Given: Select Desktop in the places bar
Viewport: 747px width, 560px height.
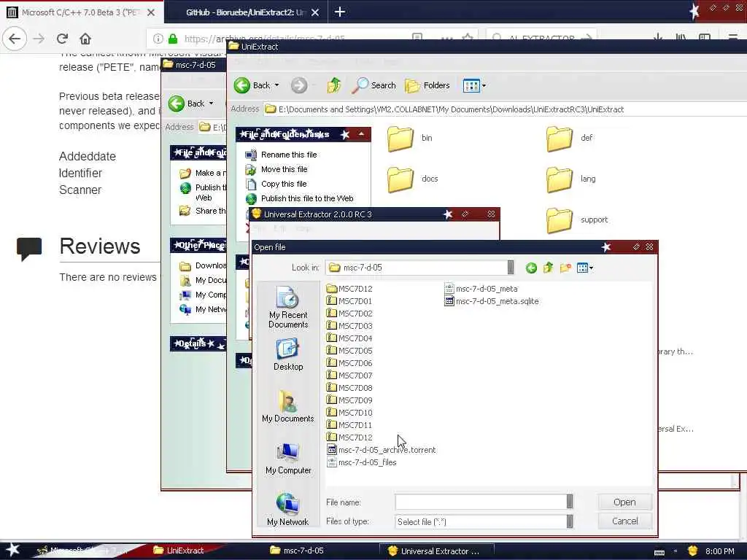Looking at the screenshot, I should [x=287, y=355].
